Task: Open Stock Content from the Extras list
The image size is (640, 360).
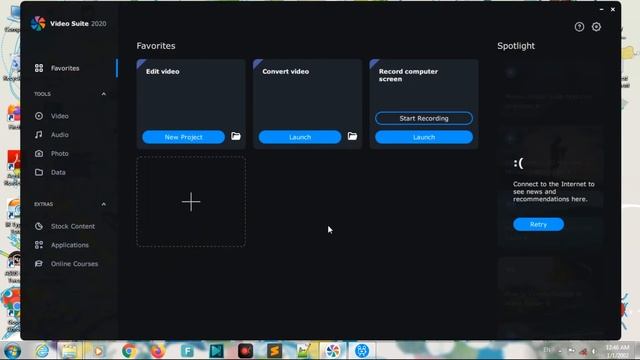Action: coord(73,226)
